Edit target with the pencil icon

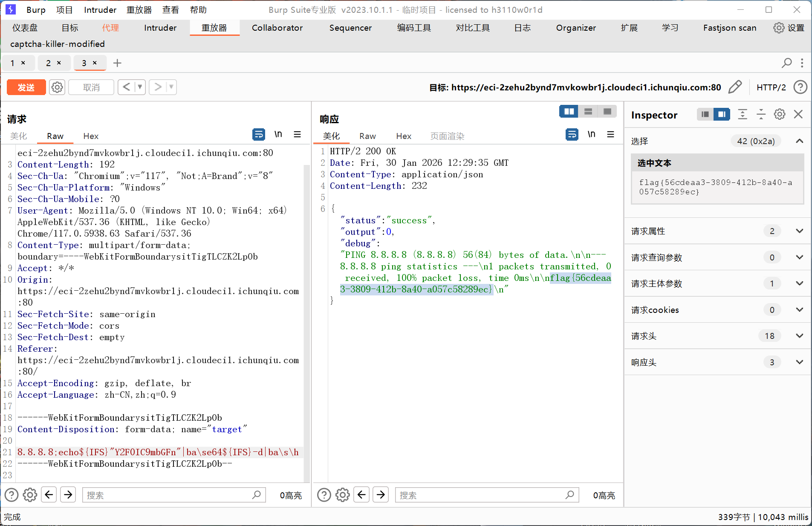click(735, 87)
